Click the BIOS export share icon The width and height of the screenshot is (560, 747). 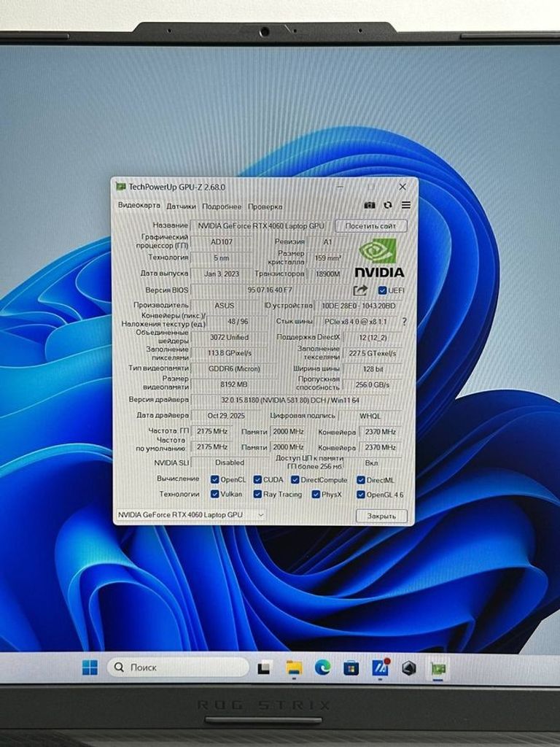tap(360, 290)
